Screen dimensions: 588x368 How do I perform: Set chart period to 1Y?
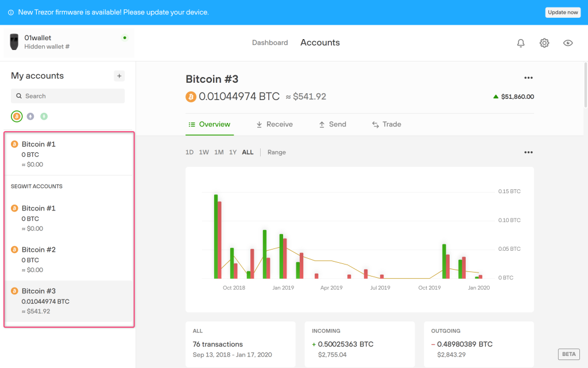click(x=233, y=152)
